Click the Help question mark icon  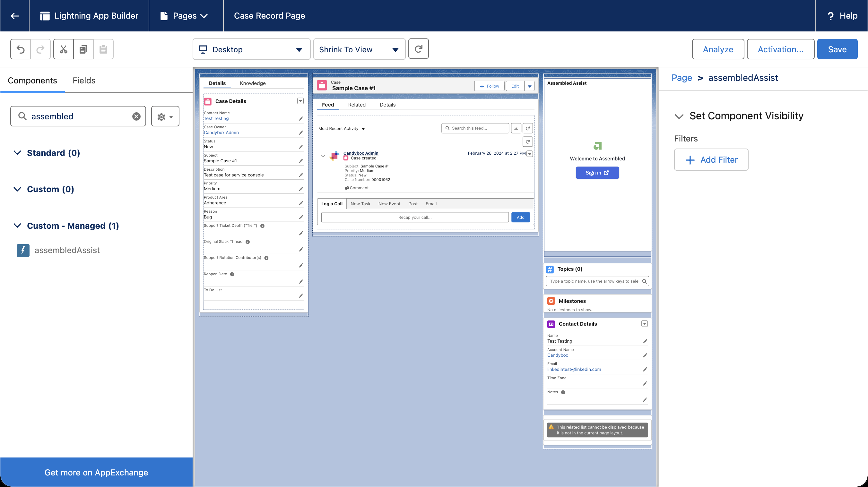point(830,16)
